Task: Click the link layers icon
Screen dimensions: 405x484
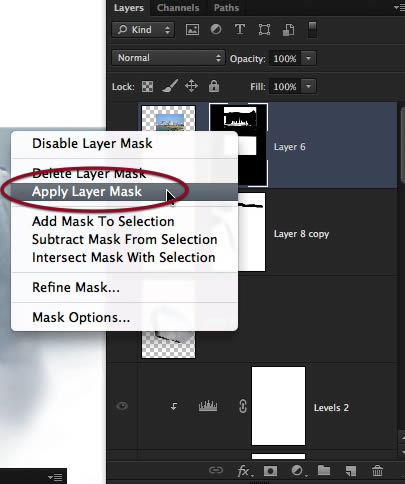Action: tap(216, 470)
